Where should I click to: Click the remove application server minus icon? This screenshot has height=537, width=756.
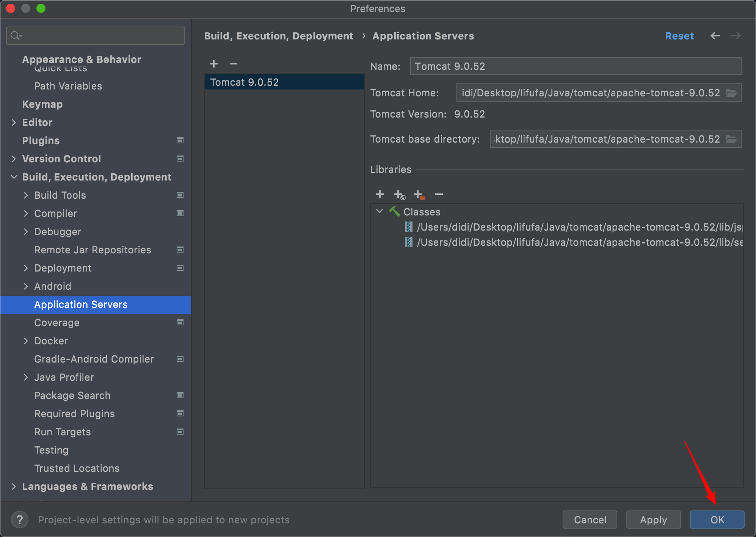(x=234, y=64)
